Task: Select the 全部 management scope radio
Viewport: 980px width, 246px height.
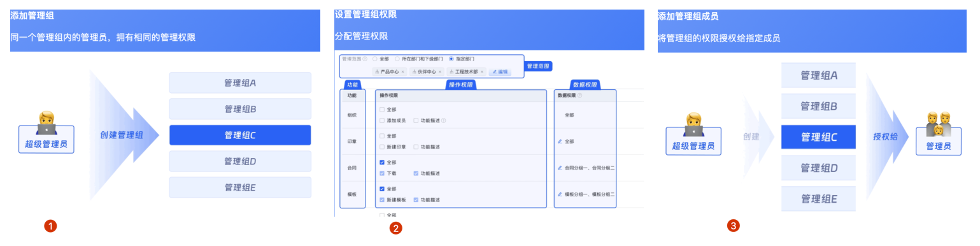Action: pyautogui.click(x=374, y=59)
